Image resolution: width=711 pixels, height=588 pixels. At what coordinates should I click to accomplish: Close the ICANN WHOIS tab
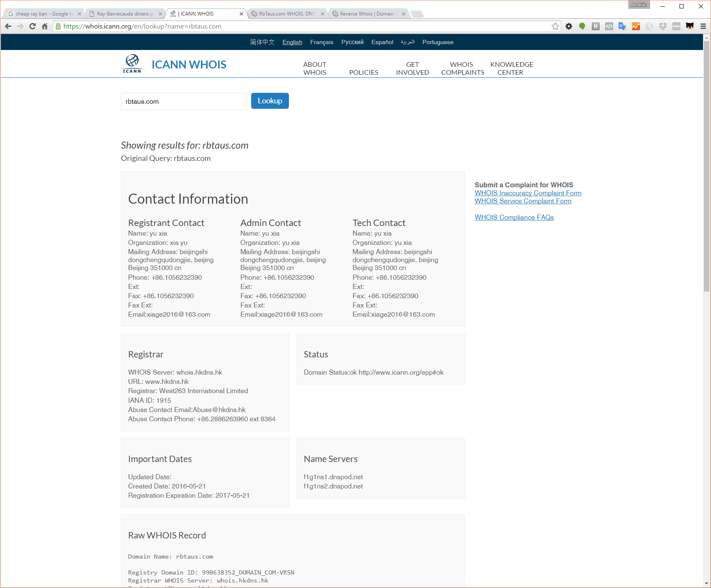241,14
